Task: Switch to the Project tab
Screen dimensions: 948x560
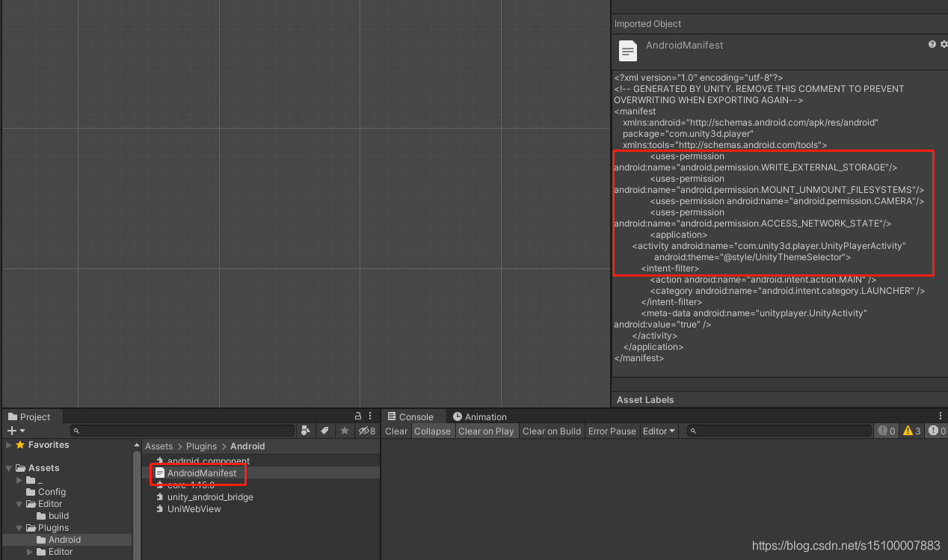Action: pos(30,416)
